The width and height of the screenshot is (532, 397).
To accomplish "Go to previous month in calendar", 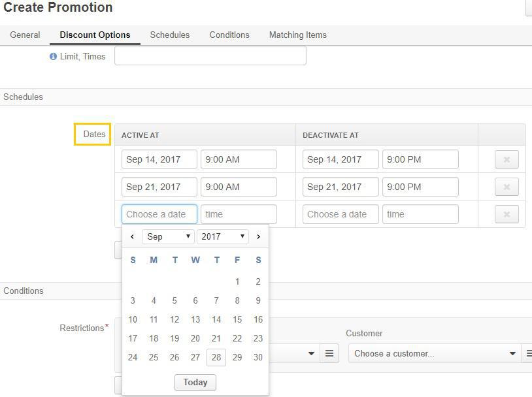I will pos(132,236).
